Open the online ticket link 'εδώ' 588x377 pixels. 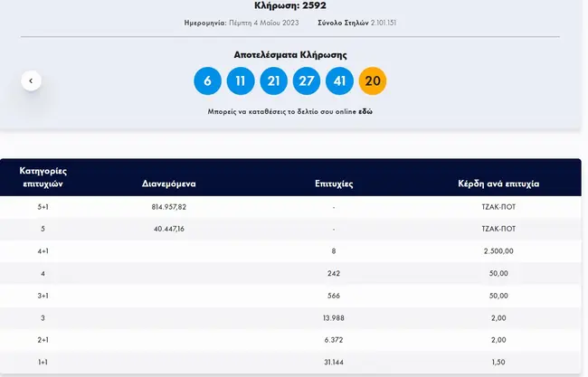[366, 112]
